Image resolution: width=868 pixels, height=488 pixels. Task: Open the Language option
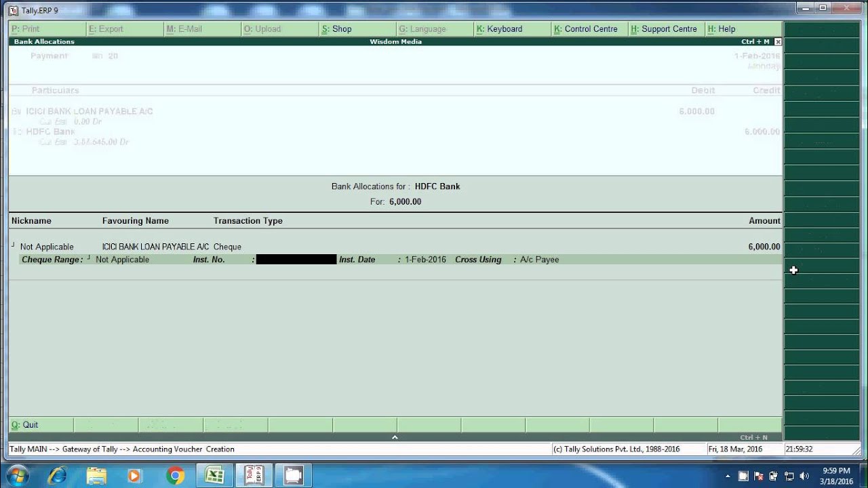point(434,29)
